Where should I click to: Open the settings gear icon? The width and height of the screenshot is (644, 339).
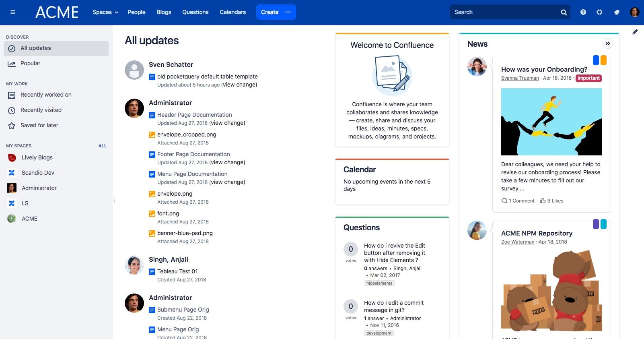[599, 12]
